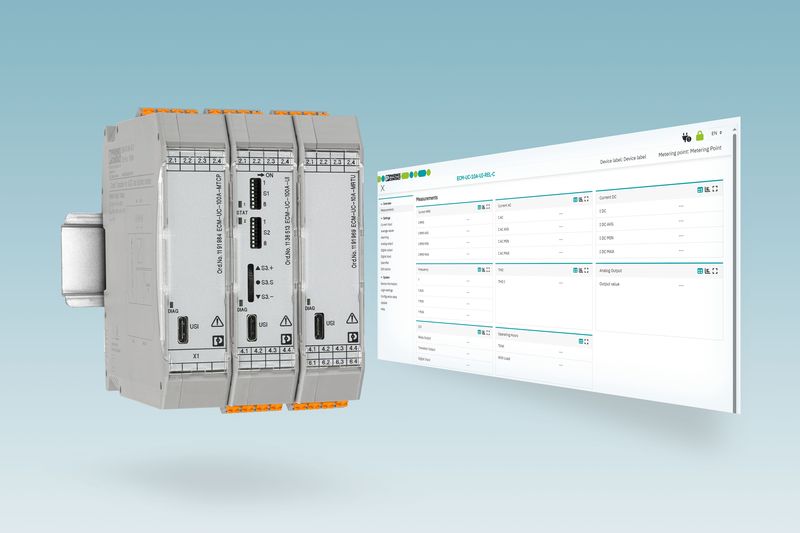
Task: Maximize the Analog Output card
Action: (715, 271)
